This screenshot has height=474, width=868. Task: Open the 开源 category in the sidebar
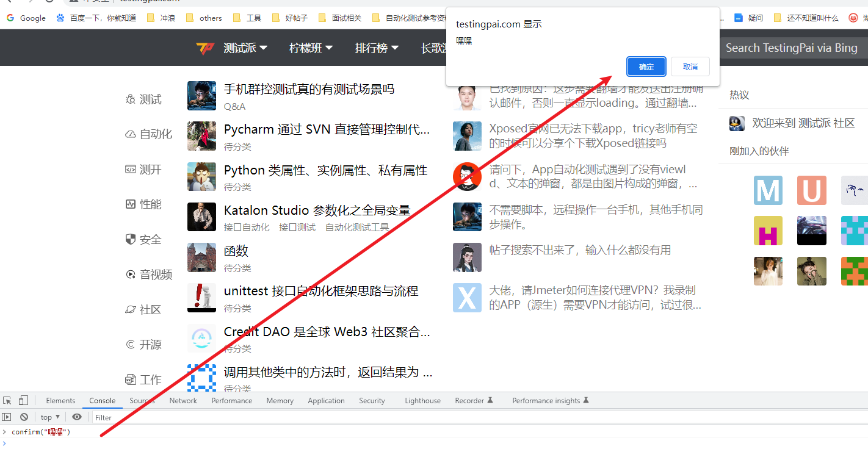coord(143,345)
